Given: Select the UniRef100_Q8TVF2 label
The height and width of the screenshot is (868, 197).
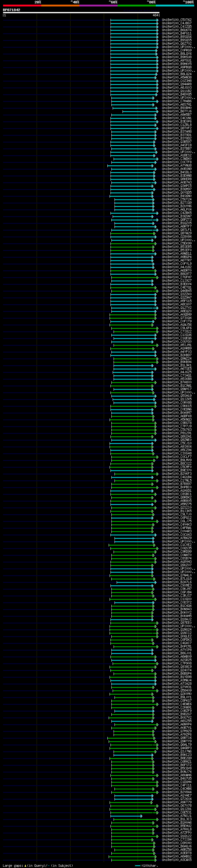Looking at the screenshot, I should pyautogui.click(x=176, y=128).
